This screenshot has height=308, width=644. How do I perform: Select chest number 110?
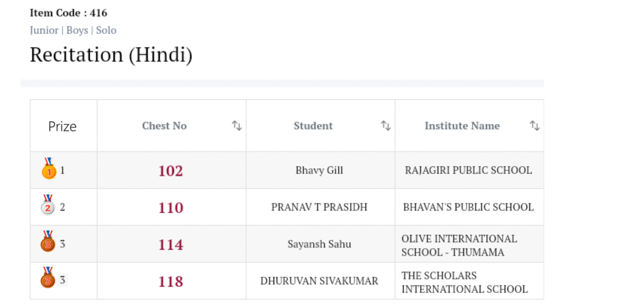point(170,208)
